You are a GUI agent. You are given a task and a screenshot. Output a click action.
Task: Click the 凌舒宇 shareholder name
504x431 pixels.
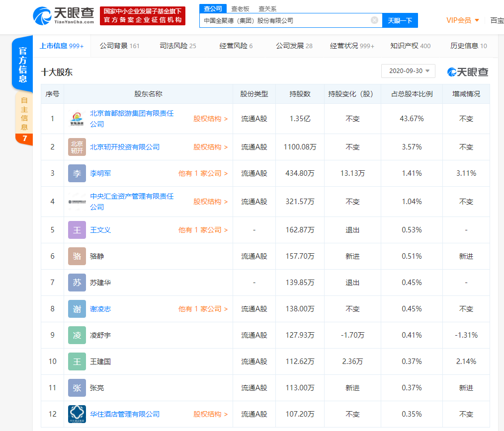coord(100,335)
